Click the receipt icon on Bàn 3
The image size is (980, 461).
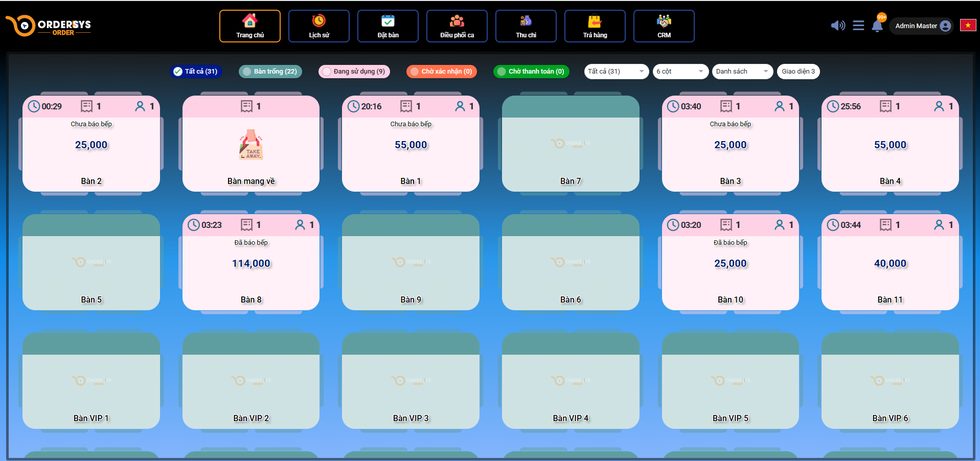[x=726, y=106]
